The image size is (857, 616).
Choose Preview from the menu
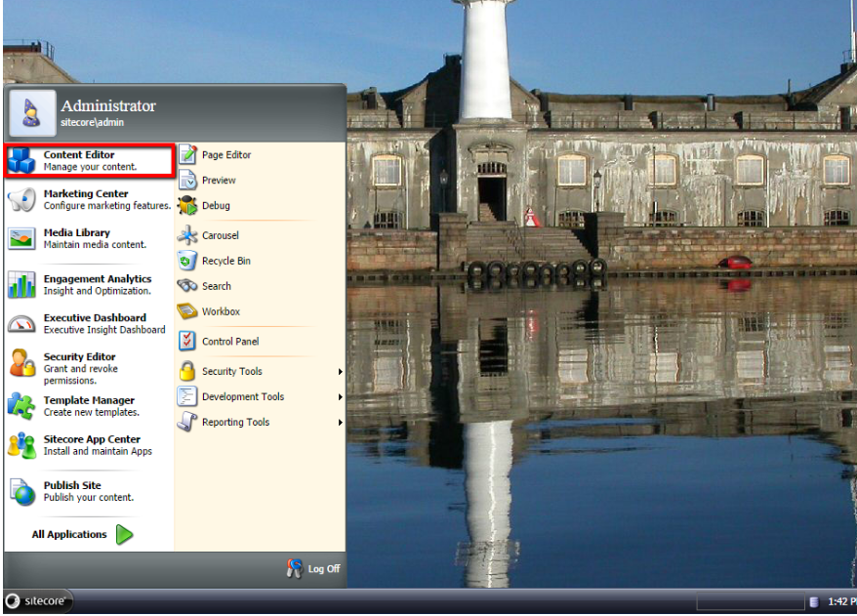[x=261, y=180]
